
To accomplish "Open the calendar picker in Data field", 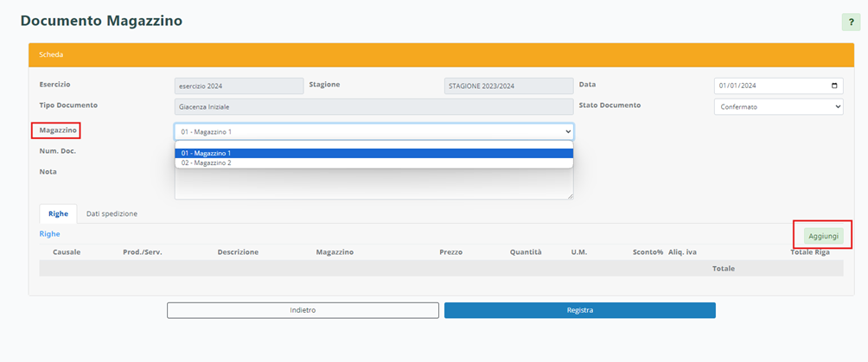I will (833, 86).
